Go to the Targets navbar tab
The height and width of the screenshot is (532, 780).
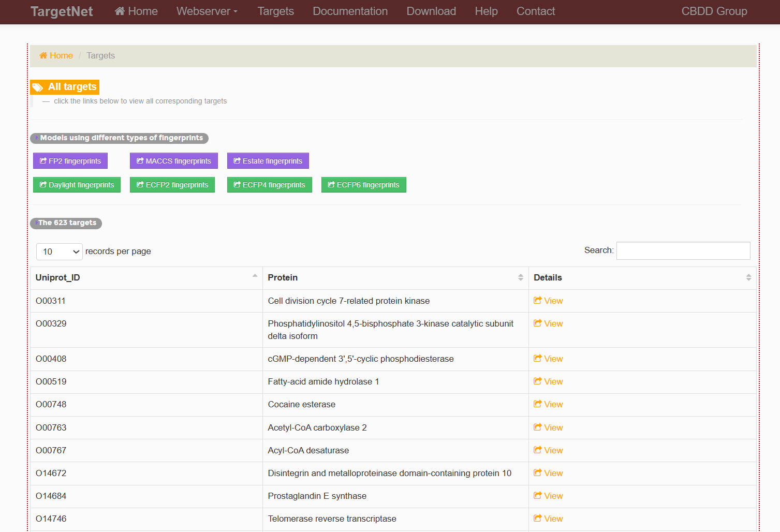(x=276, y=11)
